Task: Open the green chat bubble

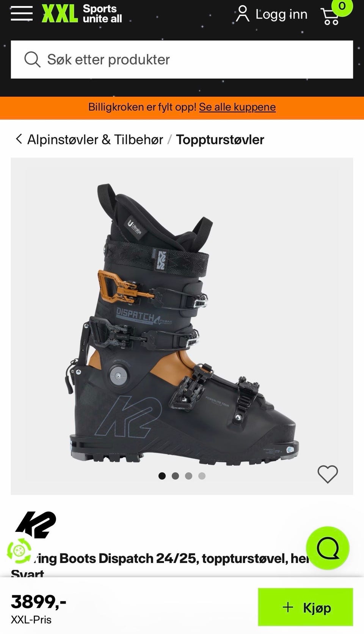Action: 328,548
